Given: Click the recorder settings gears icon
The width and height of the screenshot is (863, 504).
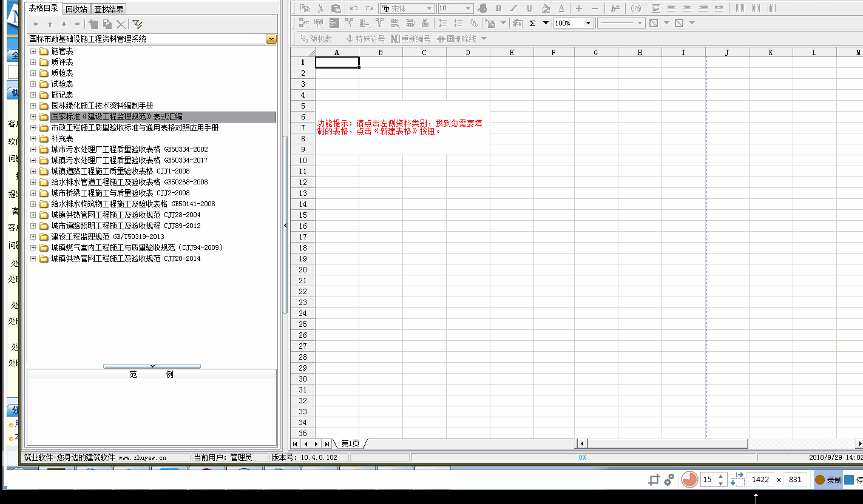Looking at the screenshot, I should [x=669, y=480].
